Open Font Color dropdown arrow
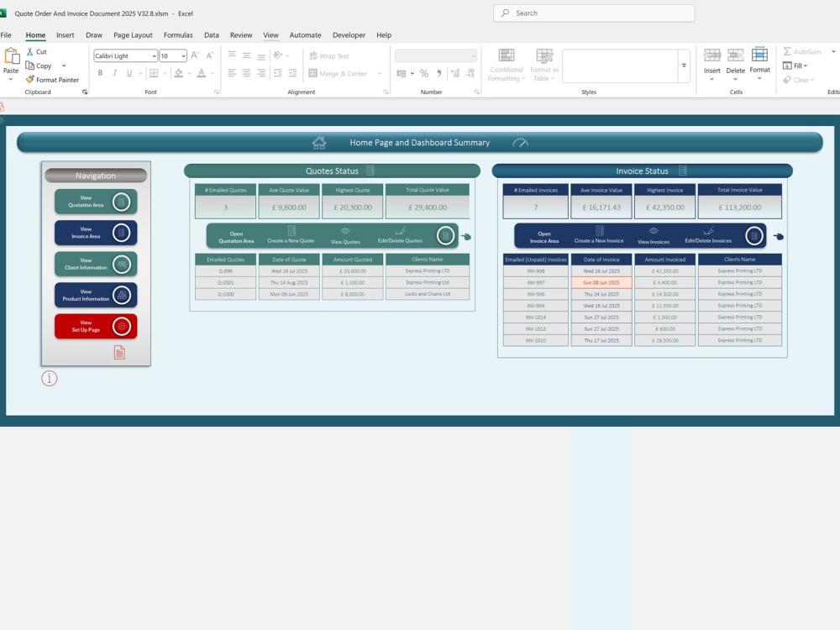Image resolution: width=840 pixels, height=630 pixels. [x=213, y=73]
